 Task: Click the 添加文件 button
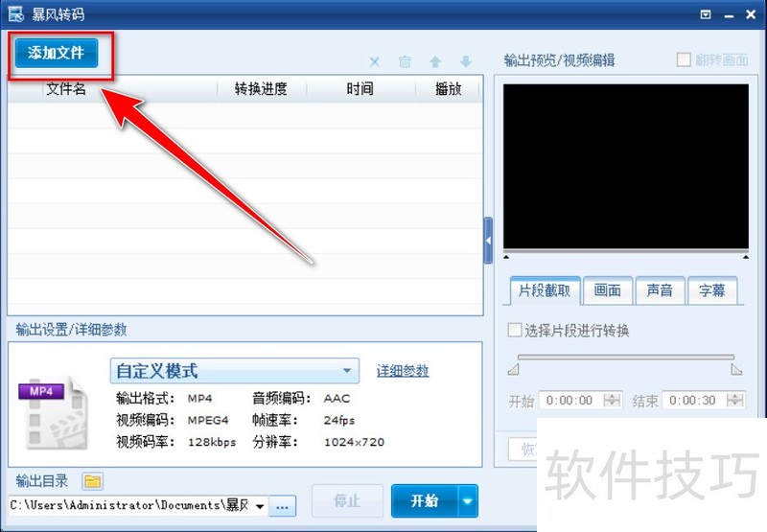coord(57,53)
